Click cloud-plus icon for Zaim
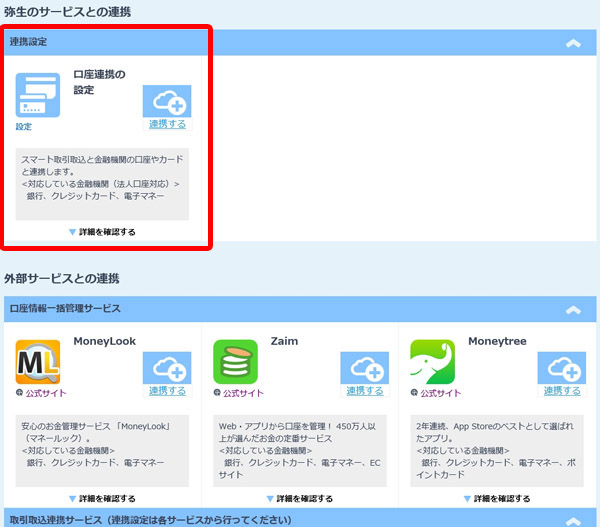Viewport: 600px width, 527px height. pyautogui.click(x=365, y=368)
